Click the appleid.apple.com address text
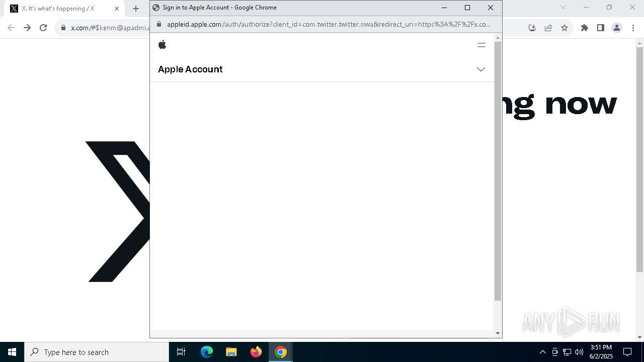The width and height of the screenshot is (644, 362). point(329,24)
